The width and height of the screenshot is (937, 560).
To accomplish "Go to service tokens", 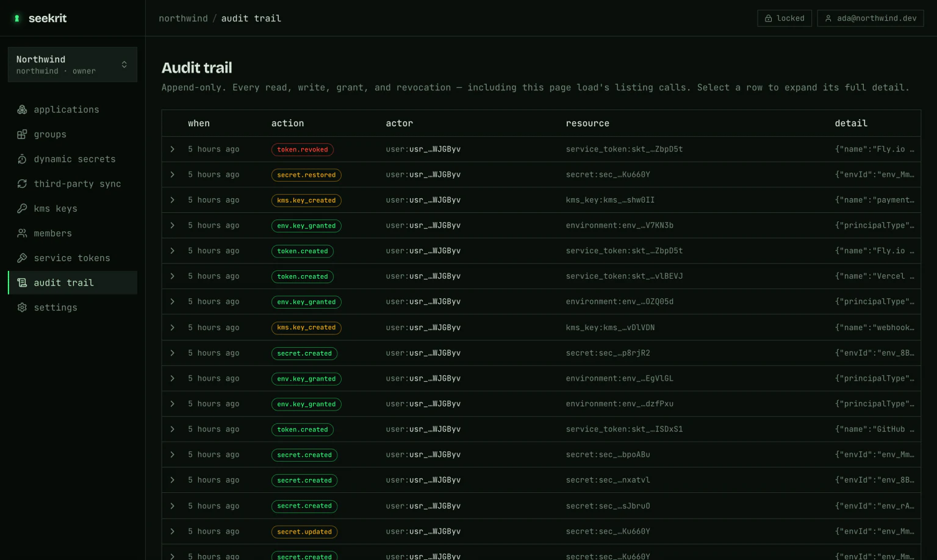I will click(73, 258).
